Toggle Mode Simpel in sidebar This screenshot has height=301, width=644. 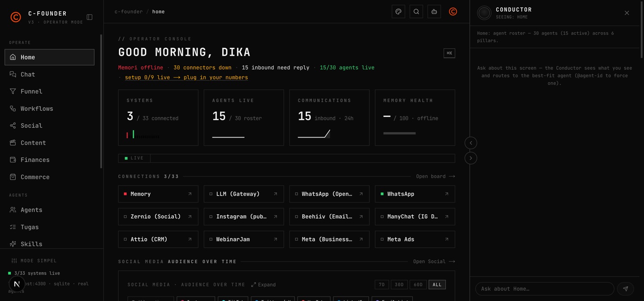coord(34,261)
